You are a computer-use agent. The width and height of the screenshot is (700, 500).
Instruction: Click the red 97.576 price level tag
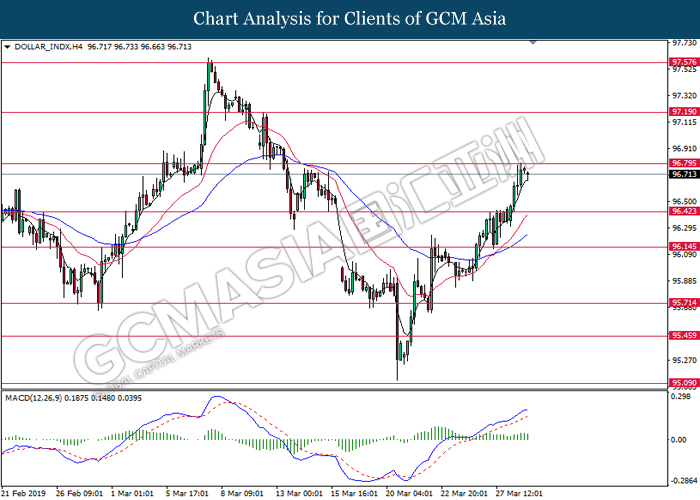[684, 62]
